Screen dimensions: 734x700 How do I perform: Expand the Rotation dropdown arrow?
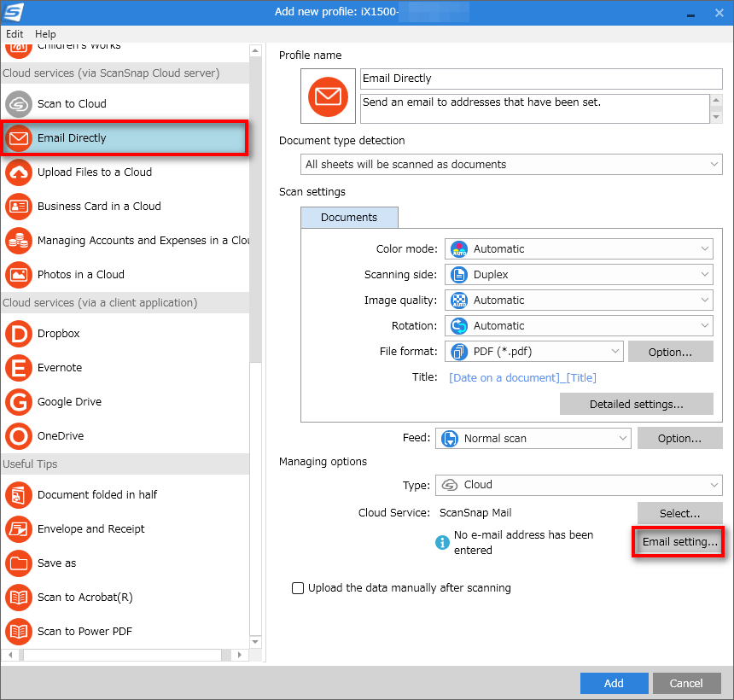coord(704,325)
